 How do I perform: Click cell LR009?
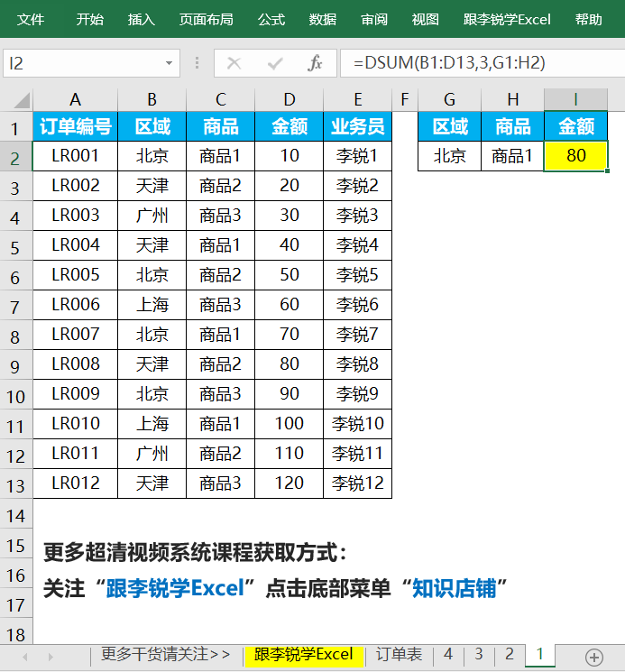76,394
